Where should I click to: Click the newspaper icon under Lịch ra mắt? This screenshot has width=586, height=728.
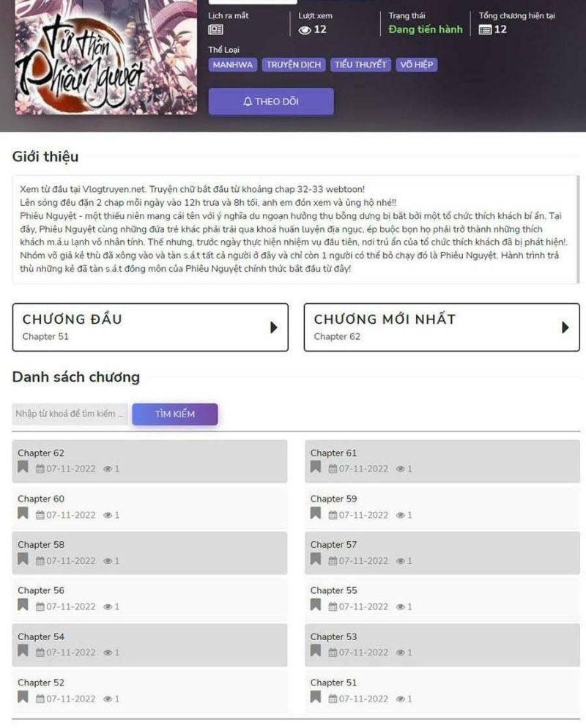215,30
